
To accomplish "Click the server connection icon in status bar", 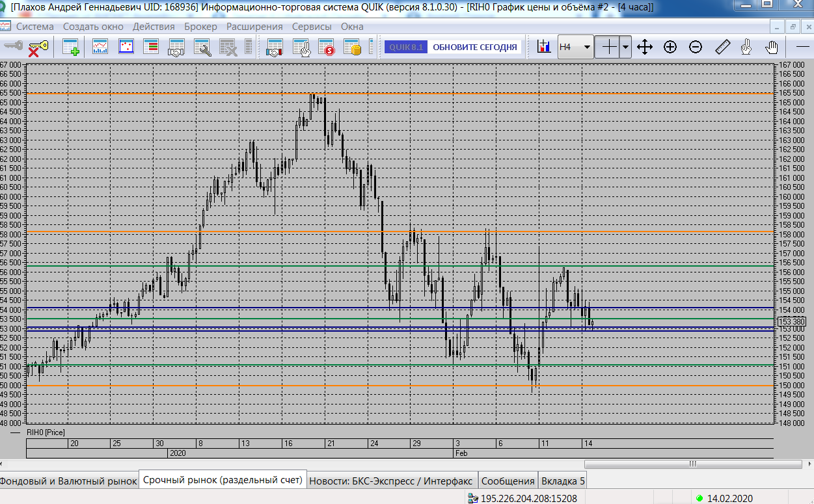I will (x=473, y=499).
